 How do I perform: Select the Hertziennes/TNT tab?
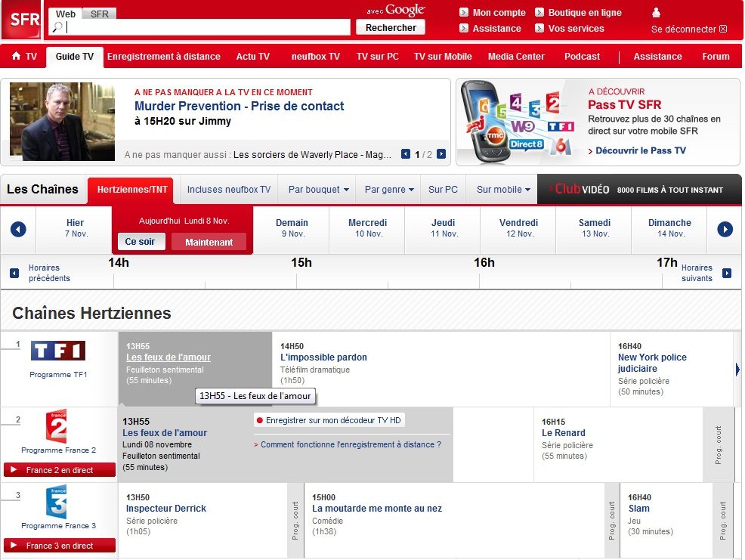(132, 190)
